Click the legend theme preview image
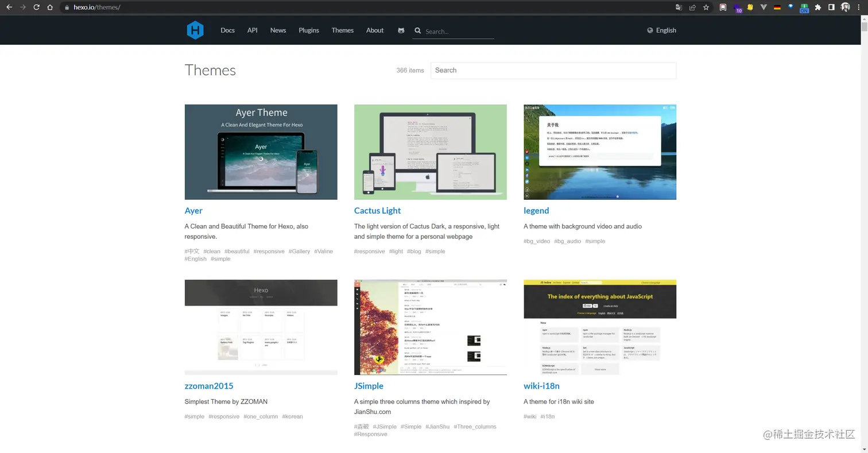 click(600, 152)
